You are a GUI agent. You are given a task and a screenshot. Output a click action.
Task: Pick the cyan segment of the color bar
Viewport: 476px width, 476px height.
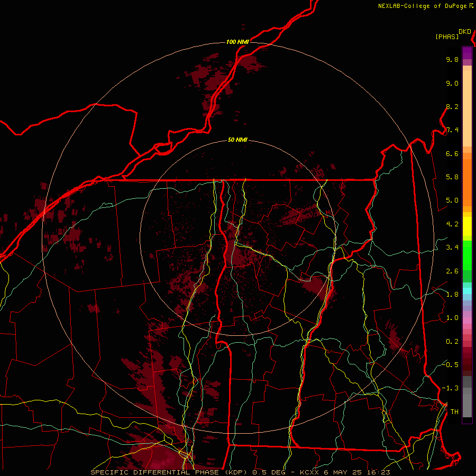(x=467, y=291)
